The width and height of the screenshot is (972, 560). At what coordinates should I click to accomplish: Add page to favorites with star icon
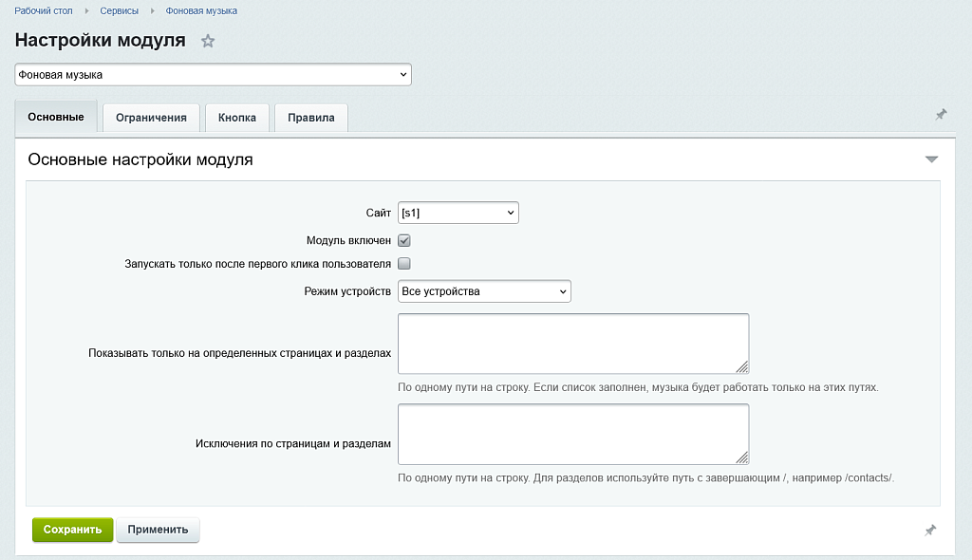(208, 41)
